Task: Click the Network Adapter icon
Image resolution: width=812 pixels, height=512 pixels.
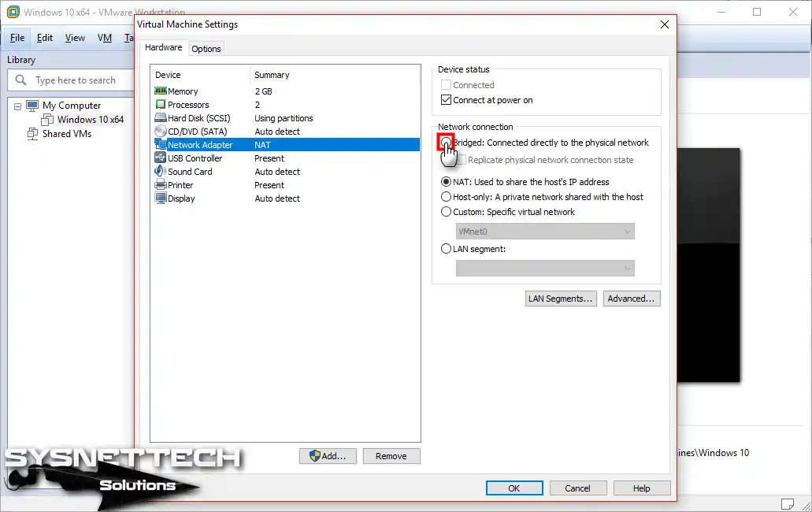Action: (x=161, y=145)
